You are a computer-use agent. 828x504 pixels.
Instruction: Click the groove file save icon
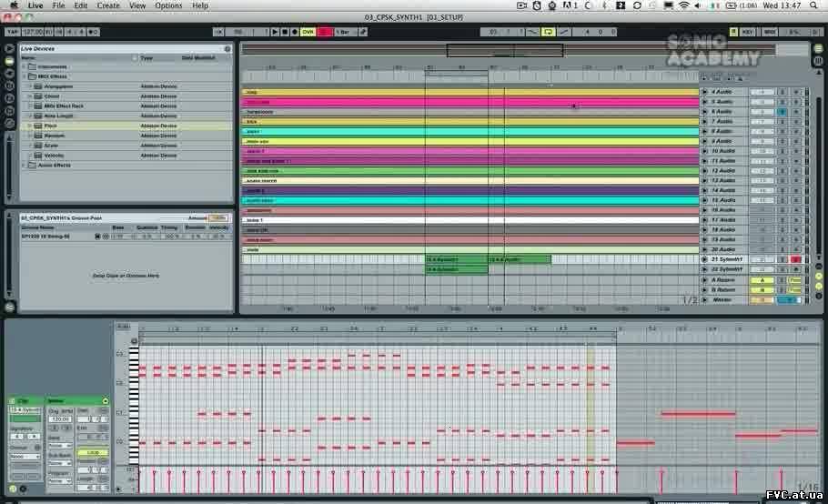pyautogui.click(x=97, y=237)
